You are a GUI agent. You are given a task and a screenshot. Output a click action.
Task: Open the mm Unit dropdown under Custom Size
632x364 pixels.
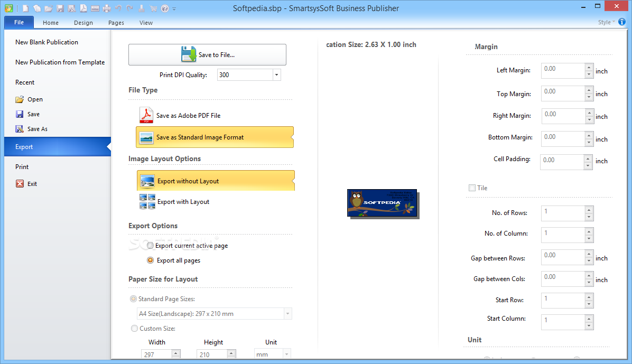coord(286,354)
